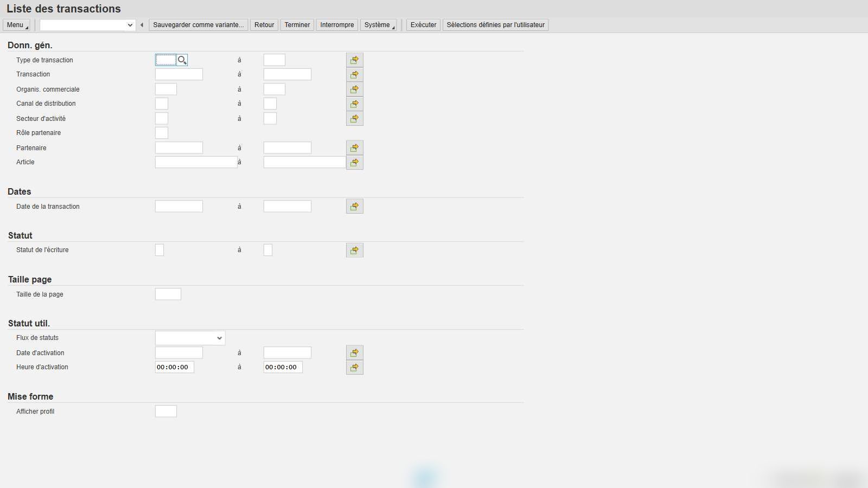This screenshot has width=868, height=488.
Task: Collapse the command field arrow in toolbar
Action: point(142,25)
